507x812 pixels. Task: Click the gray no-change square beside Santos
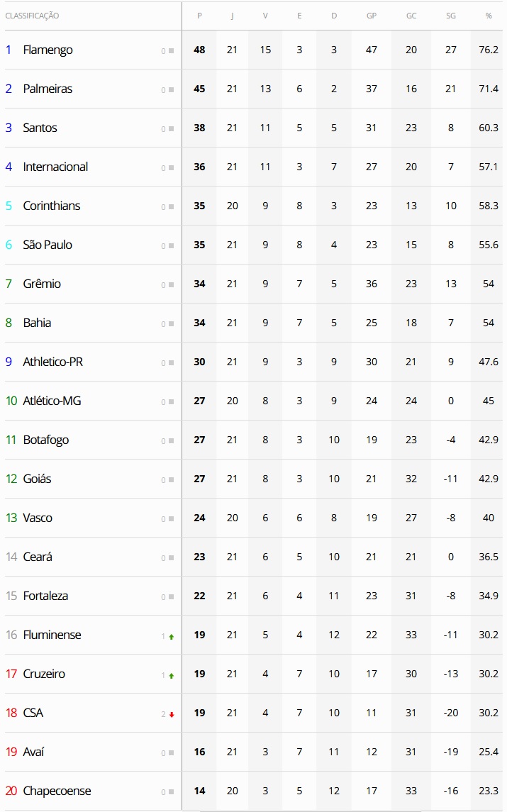[171, 129]
